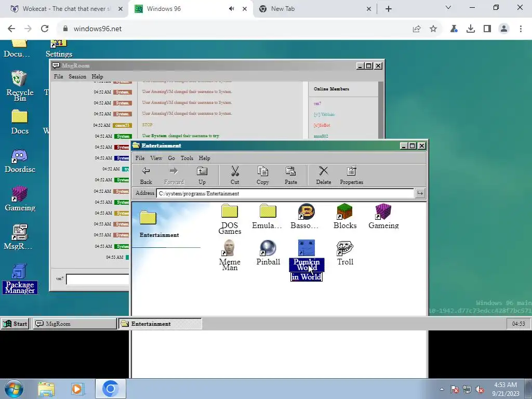This screenshot has height=399, width=532.
Task: Open the Chrome three-dot menu
Action: (x=521, y=29)
